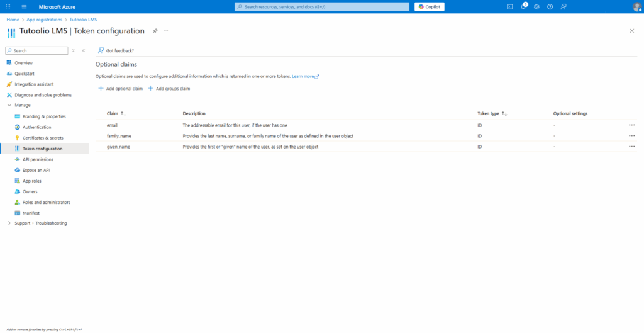Image resolution: width=644 pixels, height=333 pixels.
Task: Open more options for given_name claim
Action: [631, 147]
